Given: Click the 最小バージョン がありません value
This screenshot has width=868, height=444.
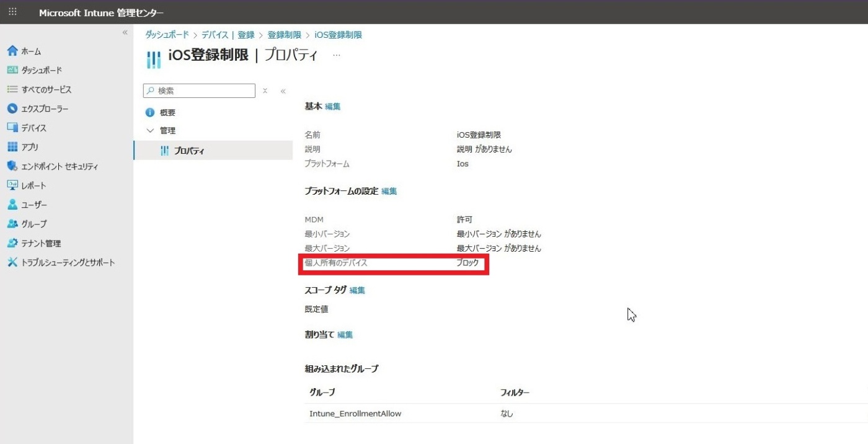Looking at the screenshot, I should coord(498,234).
